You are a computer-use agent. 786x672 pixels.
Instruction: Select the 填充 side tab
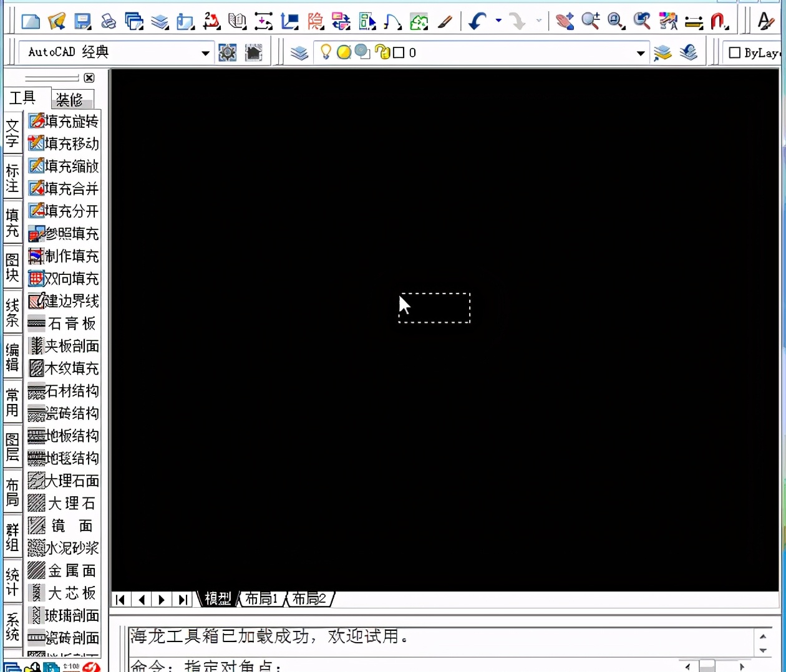(x=12, y=223)
